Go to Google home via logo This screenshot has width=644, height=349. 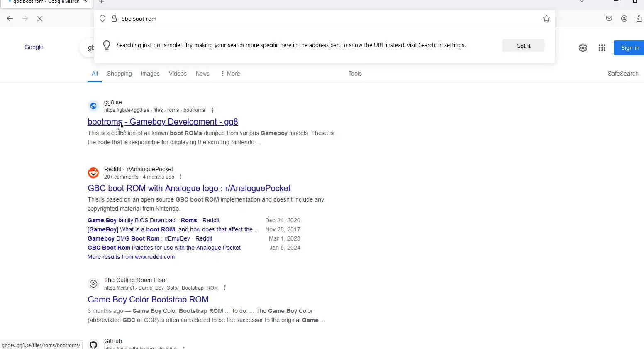point(34,47)
